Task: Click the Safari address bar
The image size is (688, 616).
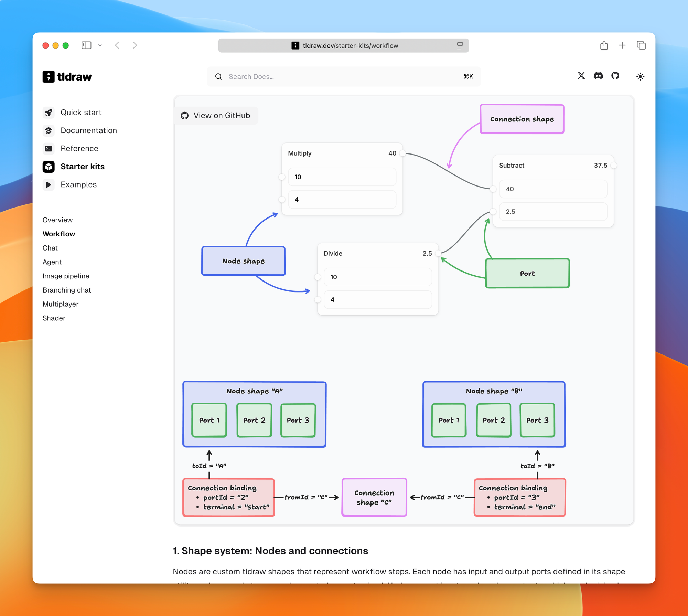Action: pyautogui.click(x=344, y=45)
